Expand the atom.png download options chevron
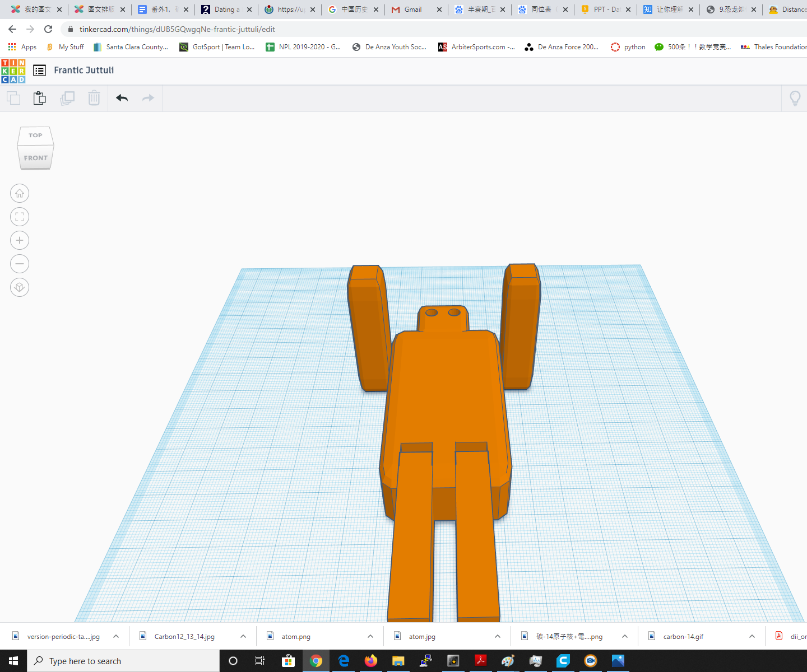 370,636
